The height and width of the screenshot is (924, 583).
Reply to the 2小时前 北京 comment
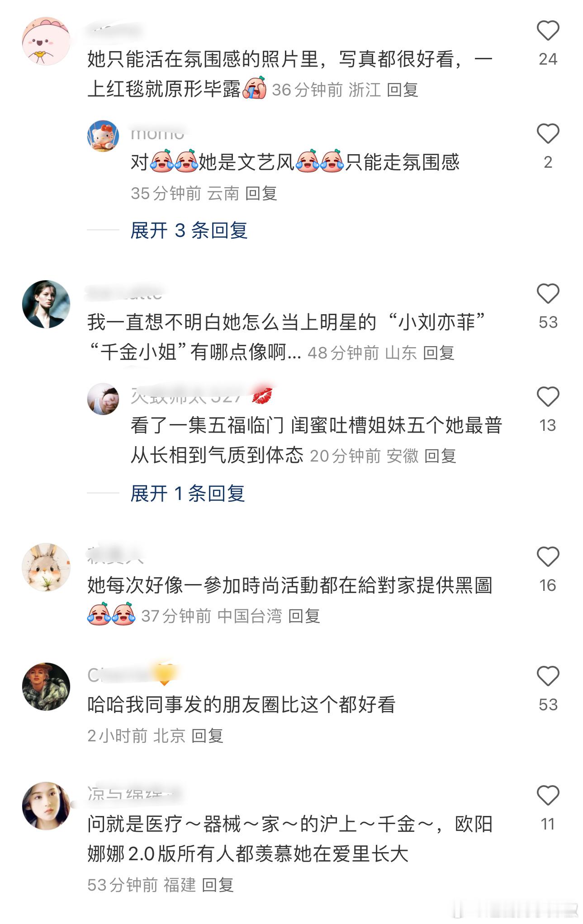pos(207,736)
